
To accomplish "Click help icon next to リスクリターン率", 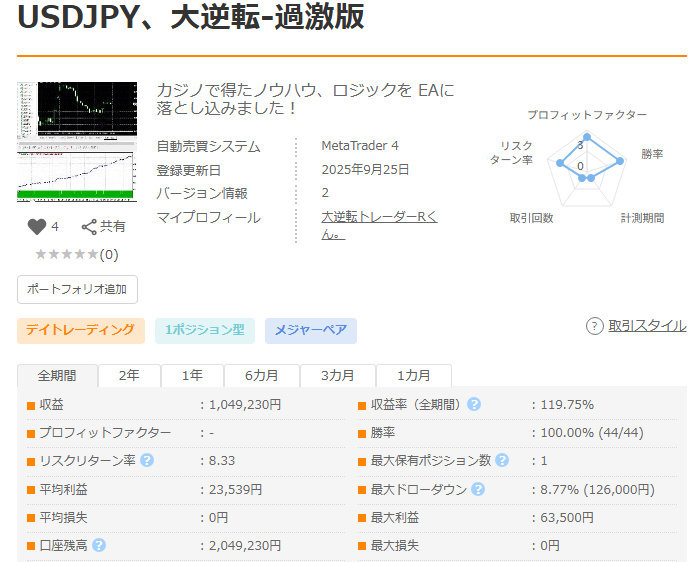I will click(x=148, y=460).
